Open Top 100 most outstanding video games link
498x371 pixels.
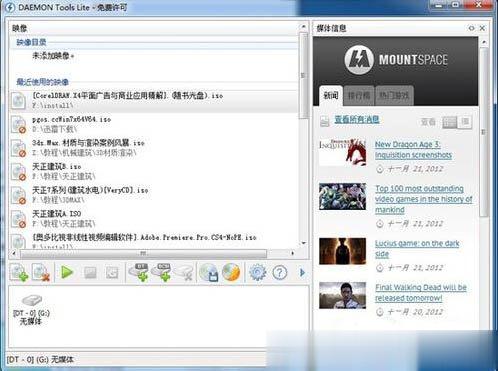pos(424,199)
